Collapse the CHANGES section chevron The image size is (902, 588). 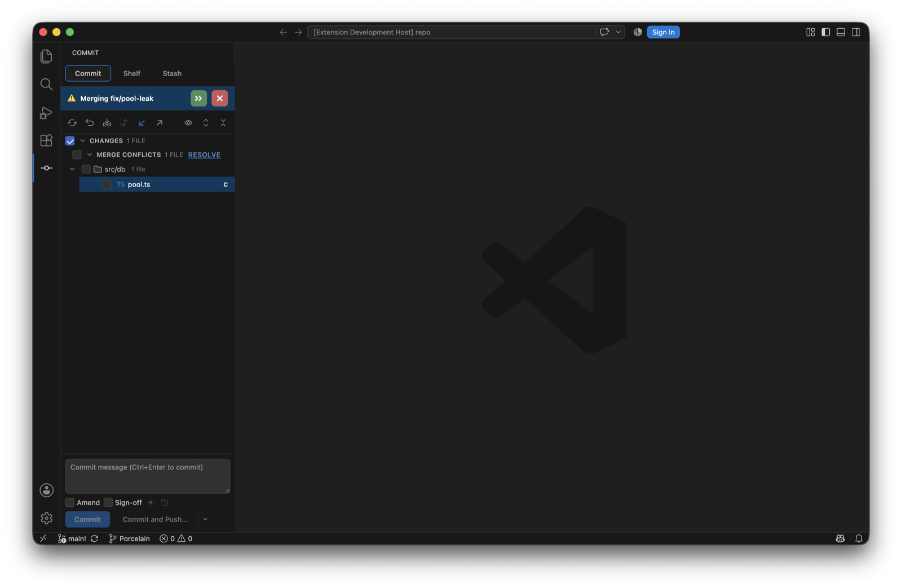(x=82, y=141)
